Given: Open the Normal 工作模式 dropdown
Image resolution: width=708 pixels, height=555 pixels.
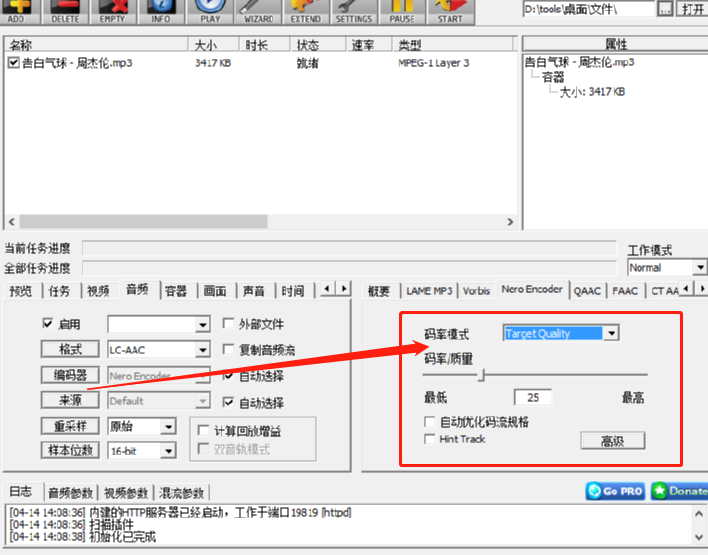Looking at the screenshot, I should pyautogui.click(x=699, y=267).
